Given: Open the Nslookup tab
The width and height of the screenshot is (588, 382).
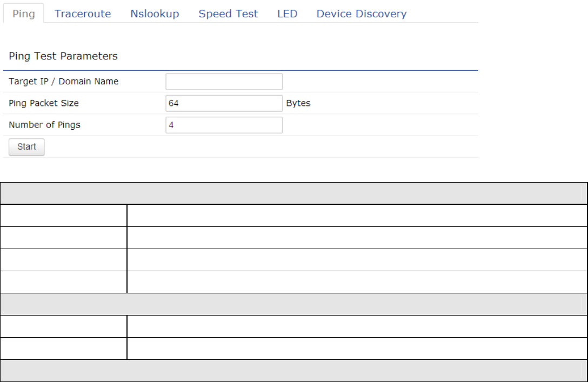Looking at the screenshot, I should pos(155,14).
